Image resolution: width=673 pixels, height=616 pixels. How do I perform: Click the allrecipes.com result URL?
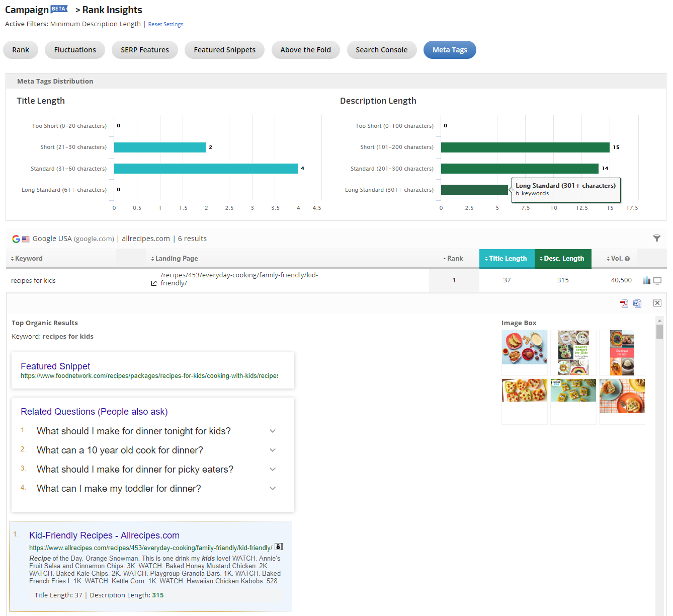pos(150,548)
